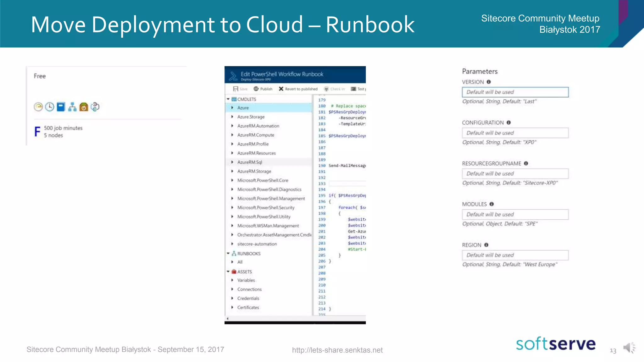Click the info icon next to RESOURCEGROUPNAME

pyautogui.click(x=526, y=163)
